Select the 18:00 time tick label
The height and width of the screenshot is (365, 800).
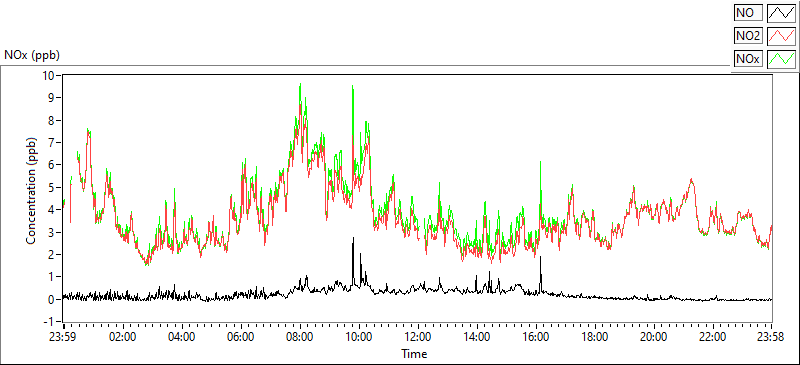point(595,337)
